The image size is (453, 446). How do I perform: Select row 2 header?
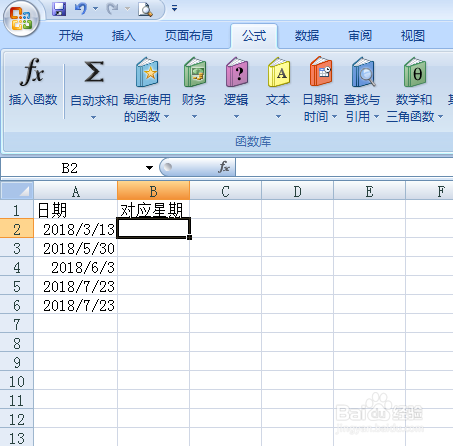[x=17, y=229]
